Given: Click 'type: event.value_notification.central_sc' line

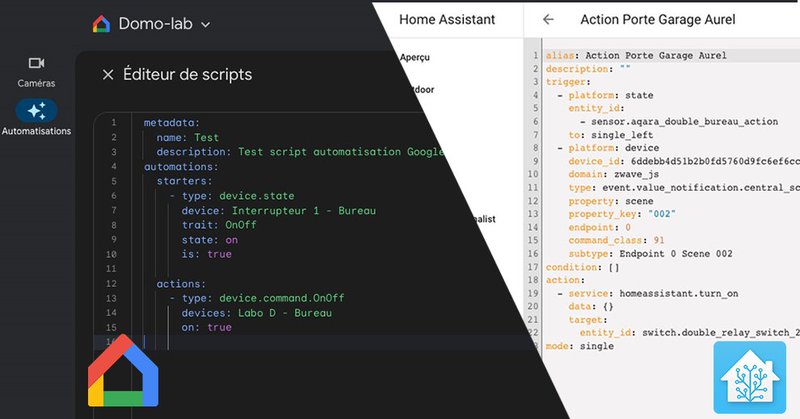Looking at the screenshot, I should (x=684, y=187).
